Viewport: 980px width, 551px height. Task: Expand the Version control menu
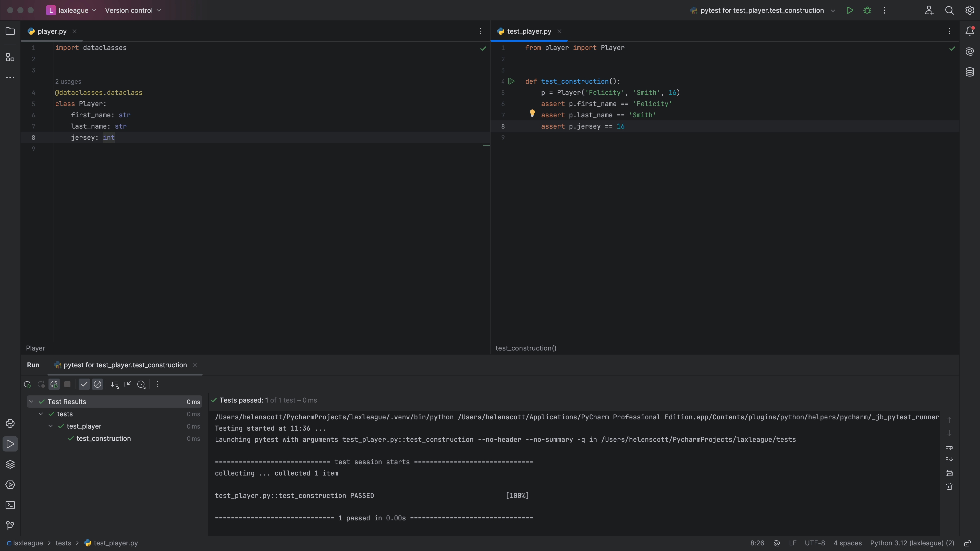pos(133,10)
